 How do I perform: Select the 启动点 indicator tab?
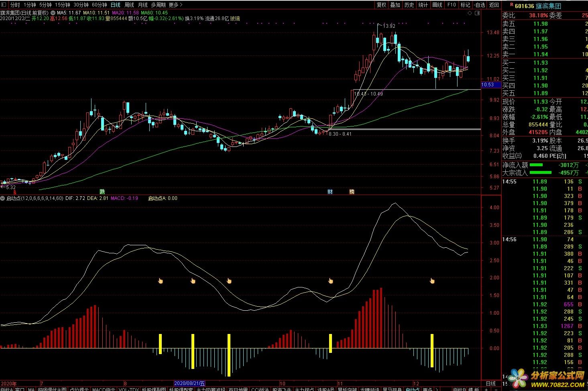pos(413,389)
